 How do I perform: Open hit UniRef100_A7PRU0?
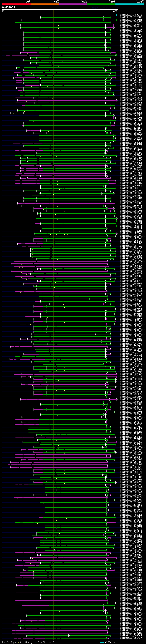pyautogui.click(x=131, y=198)
